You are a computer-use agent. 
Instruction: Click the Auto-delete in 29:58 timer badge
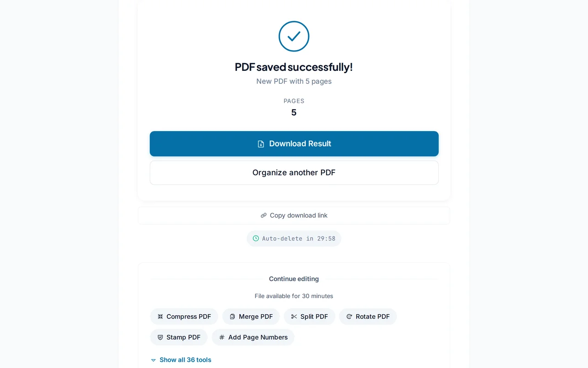[294, 238]
